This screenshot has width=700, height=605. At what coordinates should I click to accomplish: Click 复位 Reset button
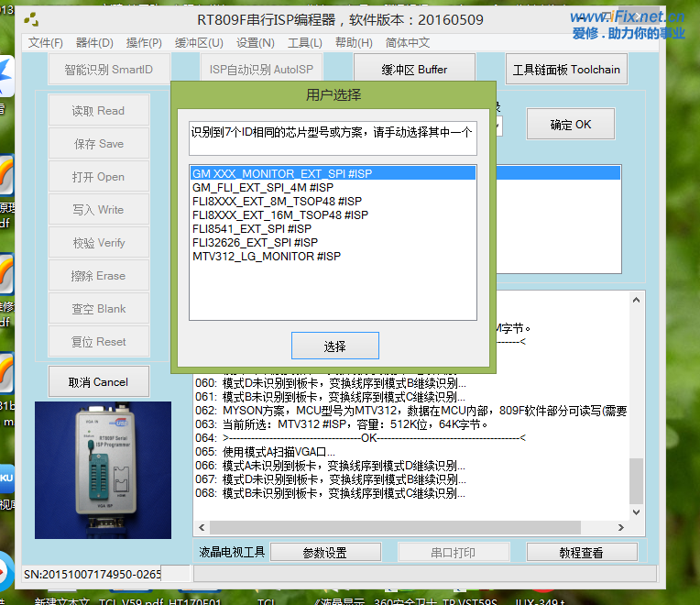coord(99,342)
